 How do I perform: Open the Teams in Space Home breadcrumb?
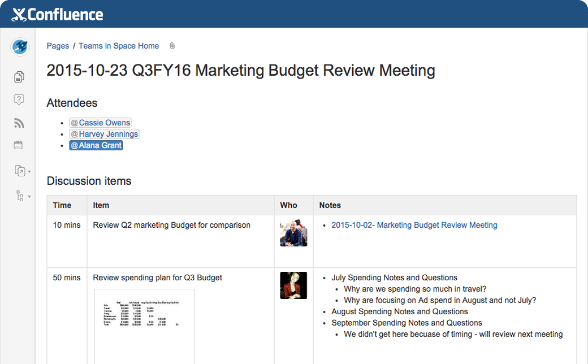pos(119,46)
